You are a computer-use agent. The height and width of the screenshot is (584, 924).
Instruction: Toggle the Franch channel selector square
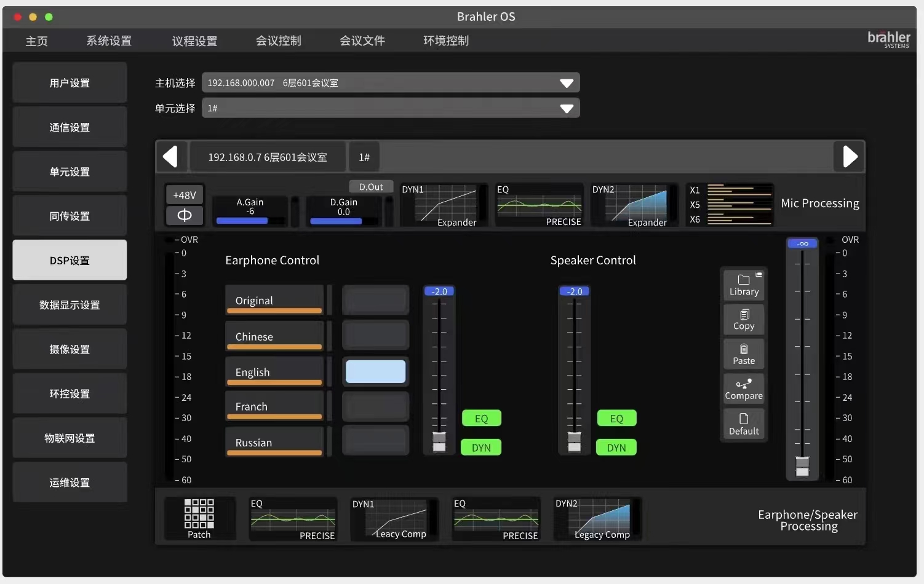(375, 406)
